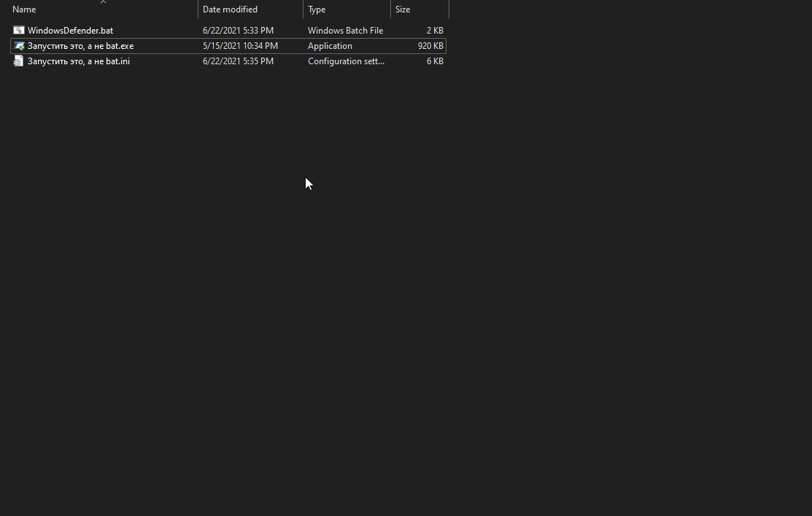812x516 pixels.
Task: Click the config file icon of Запустить это, а не bat.ini
Action: (x=19, y=61)
